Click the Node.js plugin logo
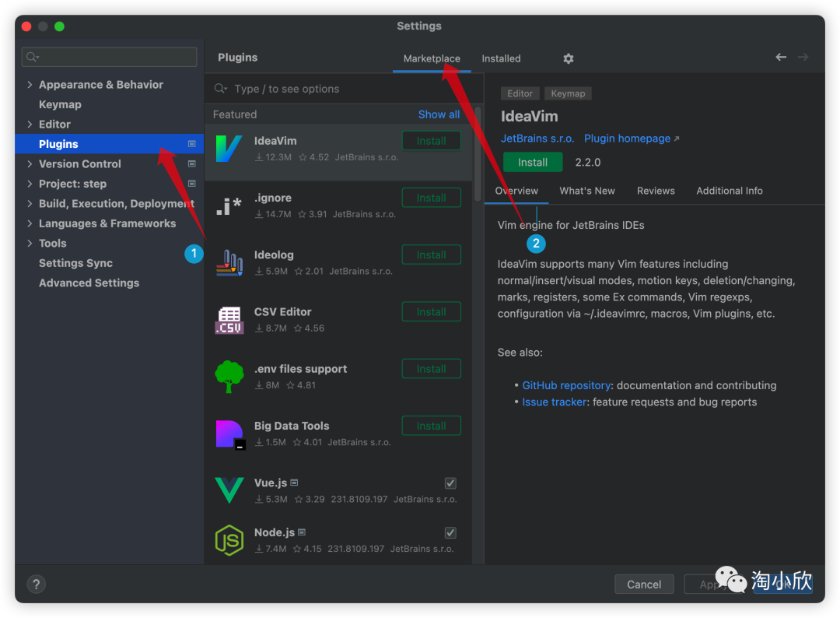The height and width of the screenshot is (618, 840). pyautogui.click(x=229, y=540)
